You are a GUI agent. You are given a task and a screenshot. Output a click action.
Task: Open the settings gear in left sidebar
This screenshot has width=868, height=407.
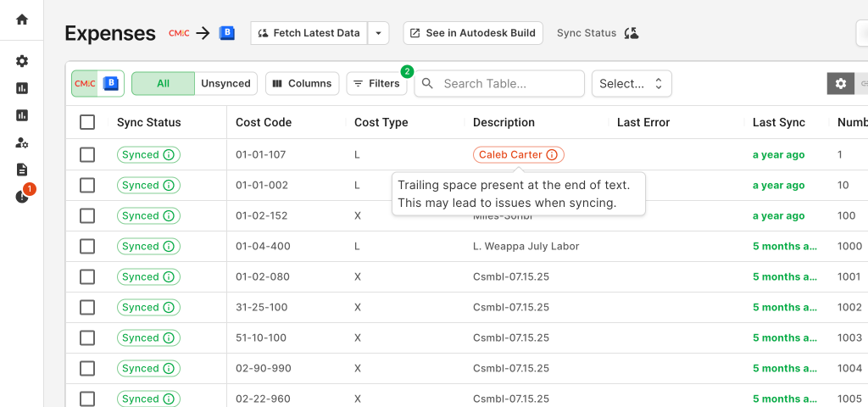[x=22, y=61]
